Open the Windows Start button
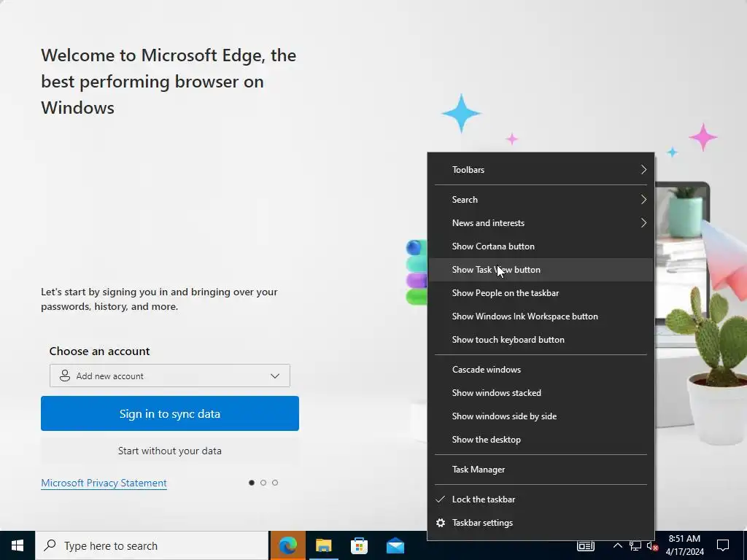Image resolution: width=747 pixels, height=560 pixels. click(18, 545)
